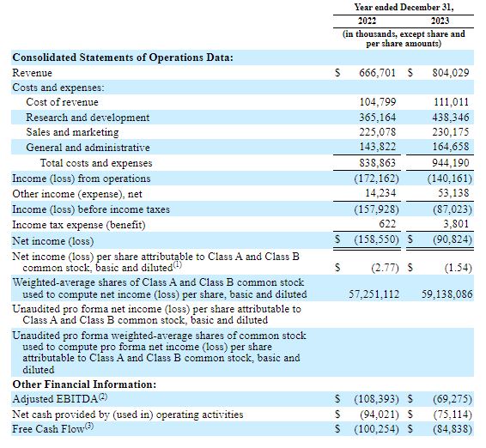The width and height of the screenshot is (486, 448).
Task: Select 'General and administrative' label
Action: pos(88,147)
